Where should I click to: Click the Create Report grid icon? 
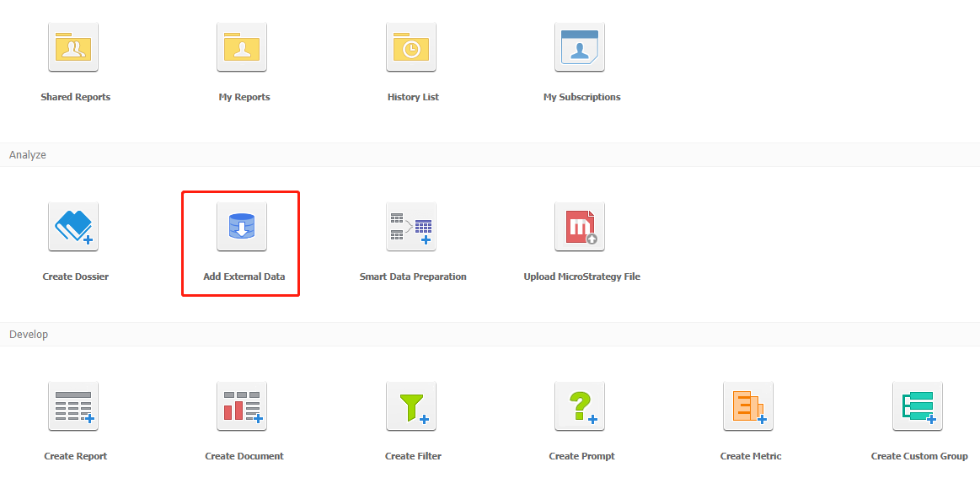click(x=73, y=406)
